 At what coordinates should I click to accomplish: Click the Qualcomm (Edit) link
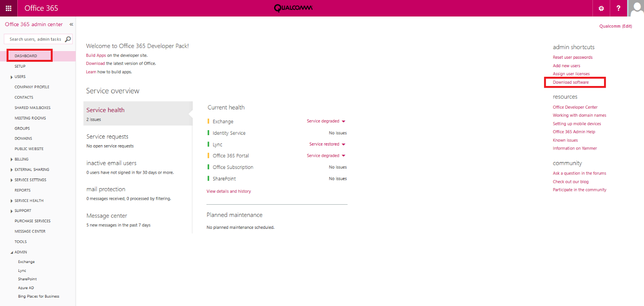point(615,26)
